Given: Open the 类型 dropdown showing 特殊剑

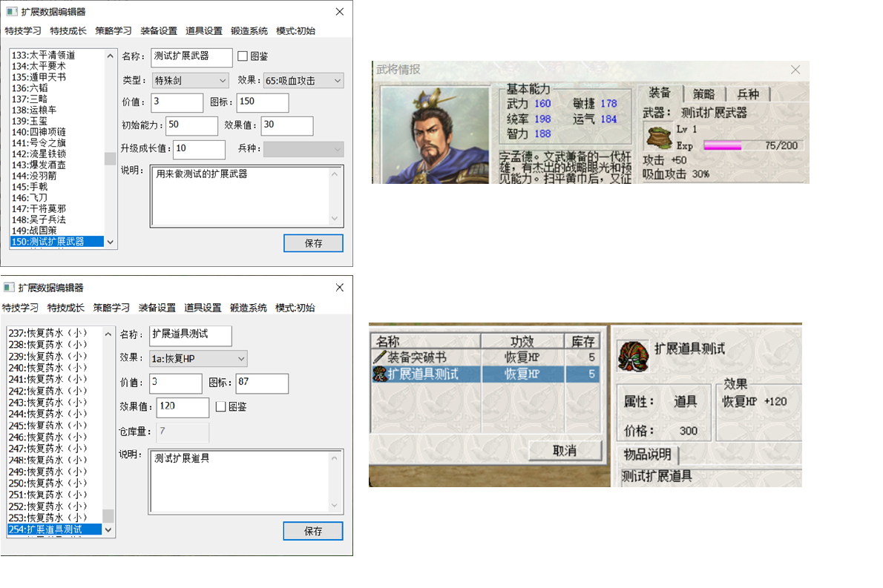Looking at the screenshot, I should [190, 80].
